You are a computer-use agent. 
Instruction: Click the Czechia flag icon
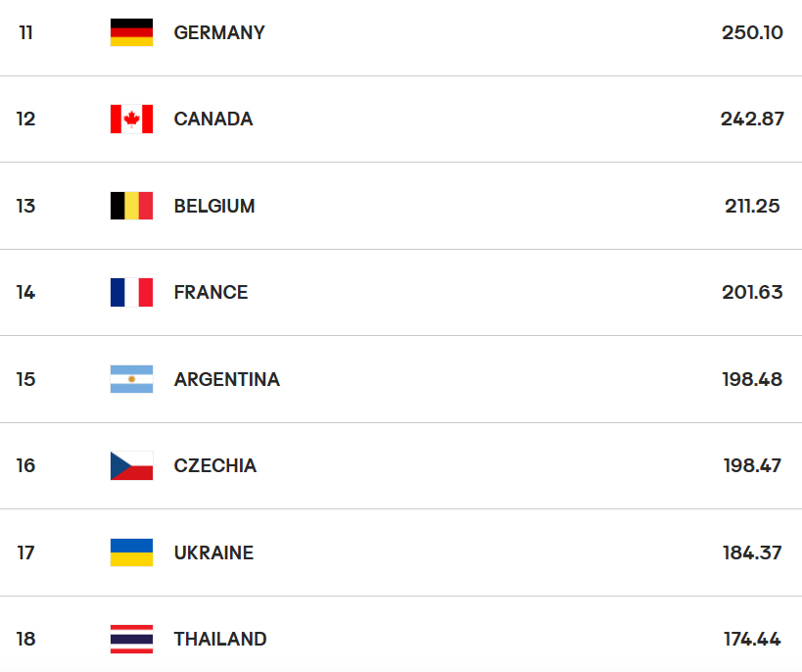pyautogui.click(x=131, y=465)
